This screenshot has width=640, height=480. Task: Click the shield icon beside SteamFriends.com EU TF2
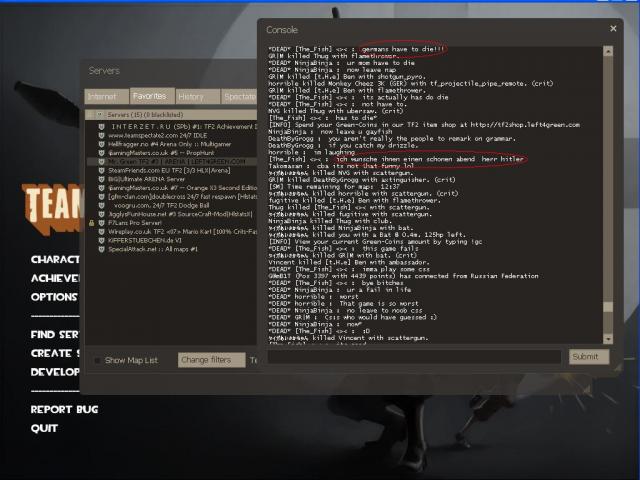point(102,171)
